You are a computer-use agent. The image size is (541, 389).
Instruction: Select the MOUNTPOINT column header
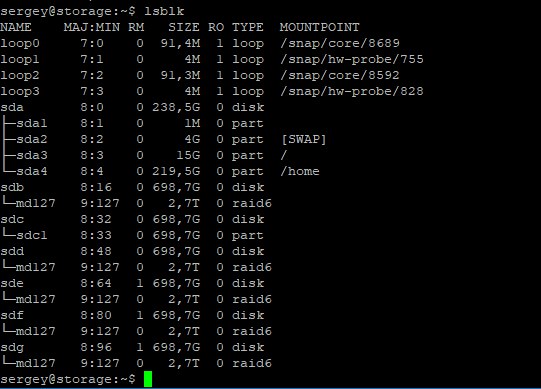tap(319, 27)
